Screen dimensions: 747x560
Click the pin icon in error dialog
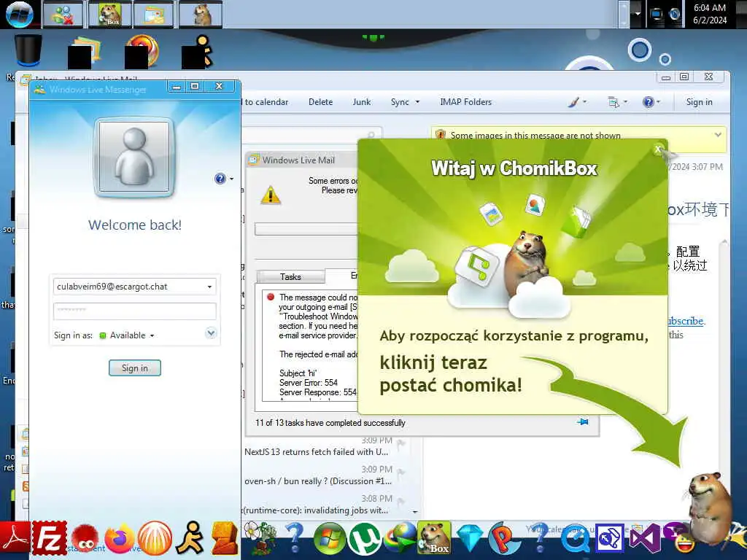[583, 422]
